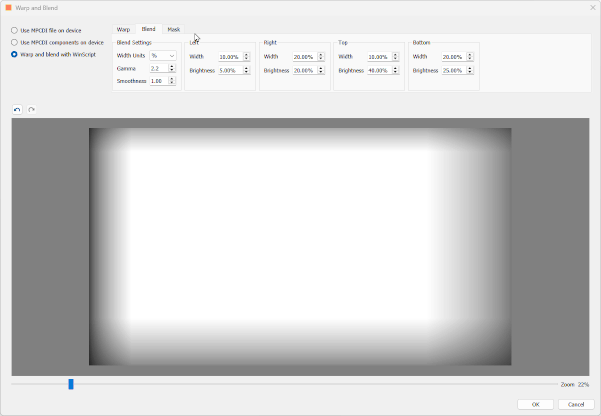Viewport: 601px width, 416px height.
Task: Switch to the Warp tab
Action: tap(123, 30)
